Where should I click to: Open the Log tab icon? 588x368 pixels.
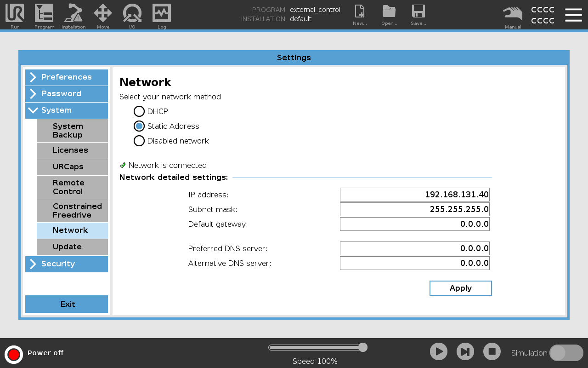162,15
